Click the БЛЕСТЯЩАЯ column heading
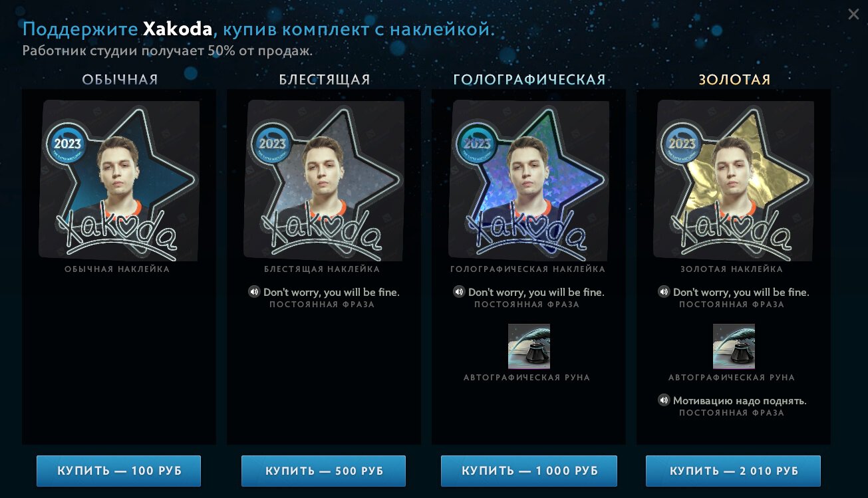The image size is (868, 498). coord(324,80)
